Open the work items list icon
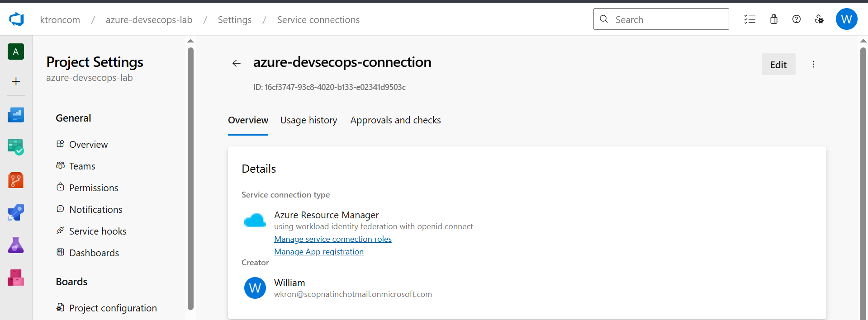 pos(750,19)
